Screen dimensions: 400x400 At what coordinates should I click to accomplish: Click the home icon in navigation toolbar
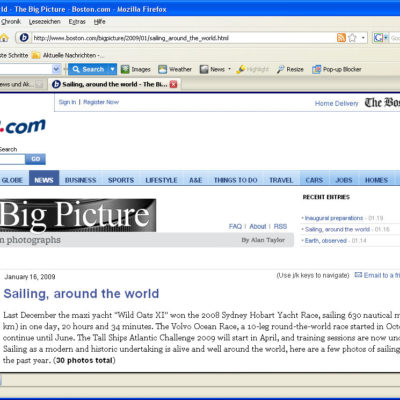[4, 38]
